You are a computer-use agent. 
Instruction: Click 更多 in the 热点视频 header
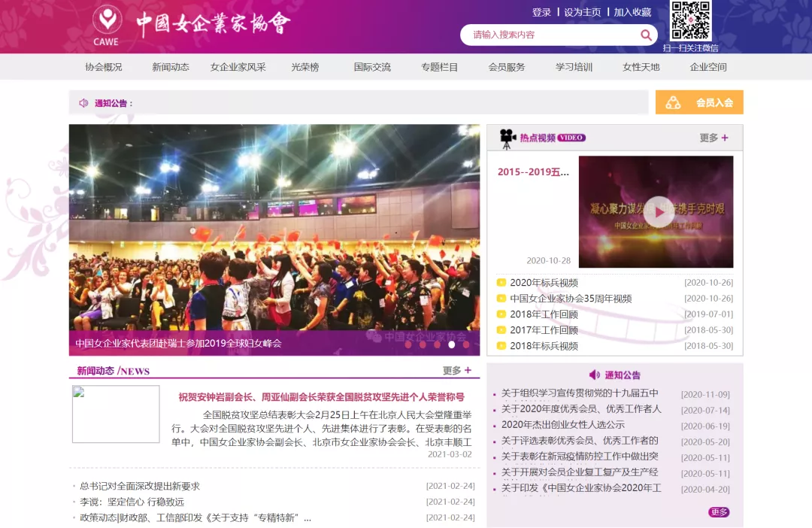709,138
